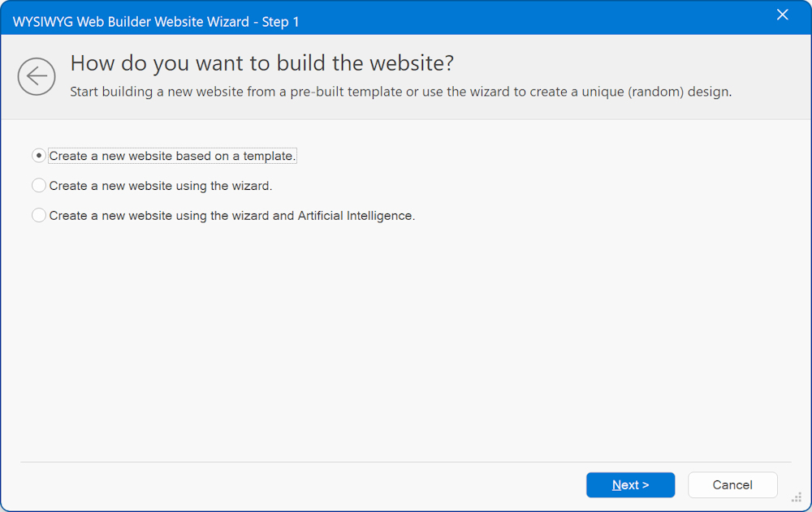Close the Website Wizard dialog with the X
Viewport: 812px width, 512px height.
pos(782,15)
